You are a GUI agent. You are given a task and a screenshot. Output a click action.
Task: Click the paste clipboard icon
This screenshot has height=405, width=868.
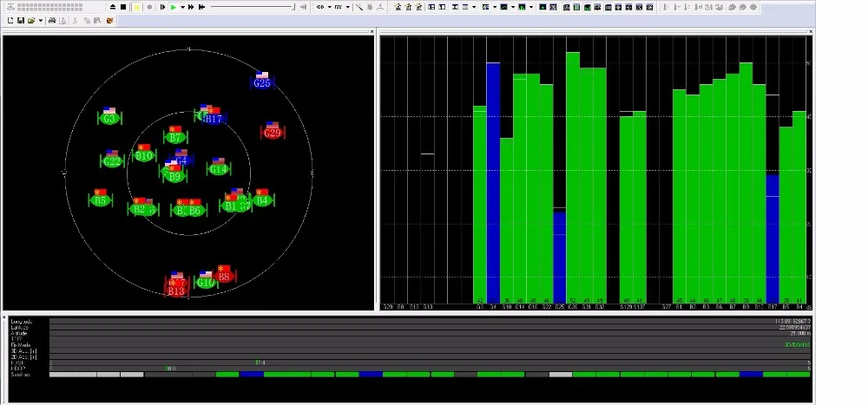(x=97, y=21)
